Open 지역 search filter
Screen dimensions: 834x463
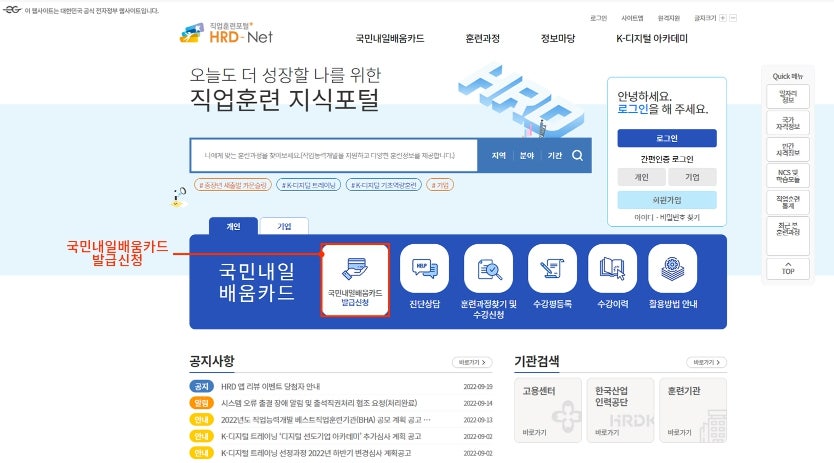click(498, 155)
